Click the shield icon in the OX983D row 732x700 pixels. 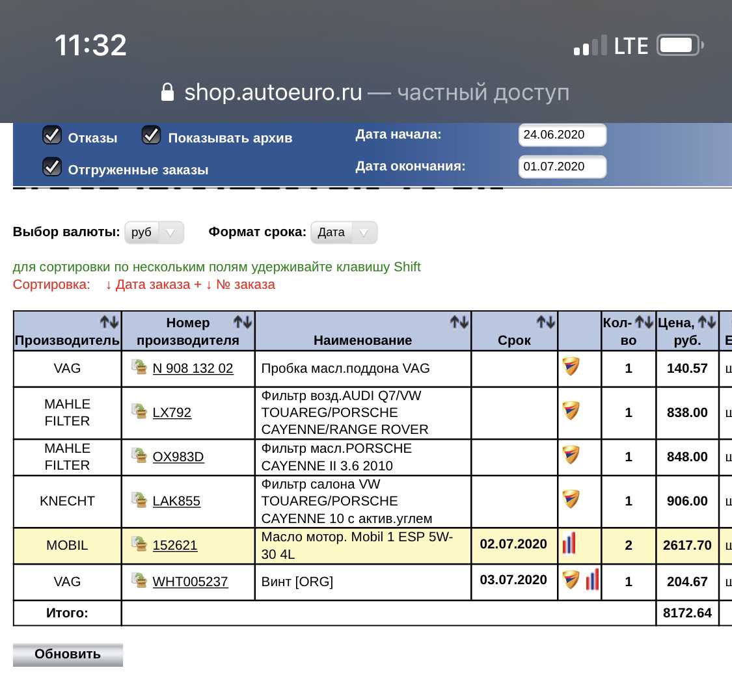pyautogui.click(x=571, y=455)
